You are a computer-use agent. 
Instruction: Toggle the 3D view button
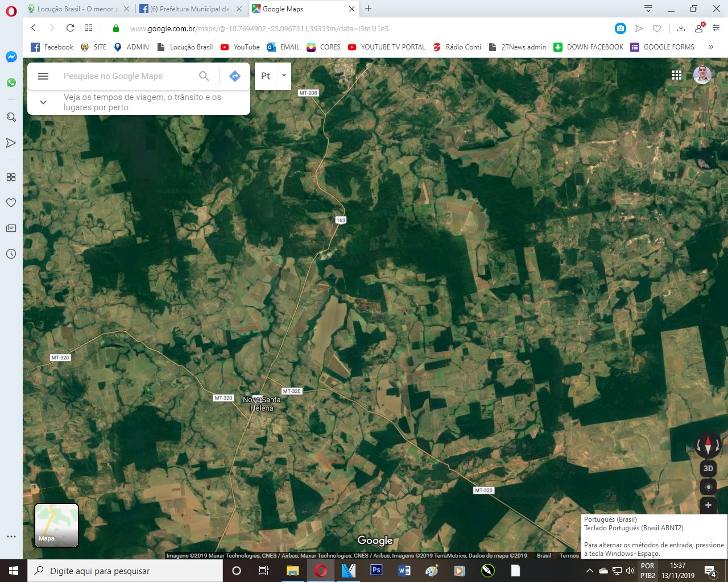click(x=708, y=468)
